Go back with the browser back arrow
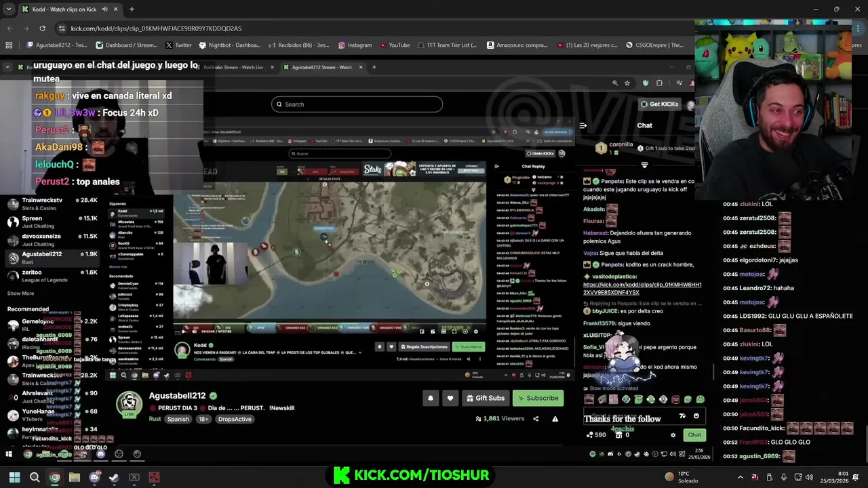The height and width of the screenshot is (488, 868). 9,28
